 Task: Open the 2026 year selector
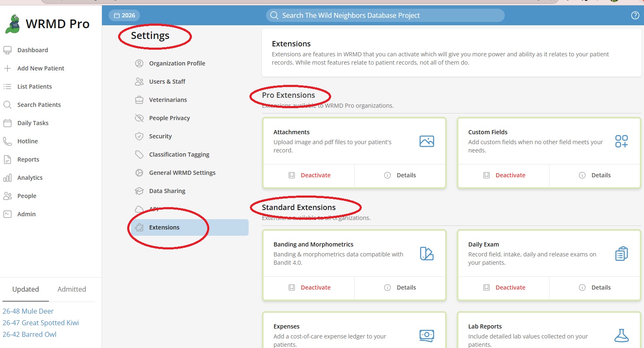coord(124,15)
